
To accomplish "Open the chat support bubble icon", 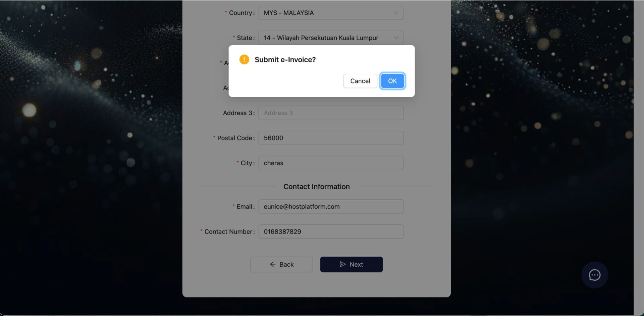I will click(x=594, y=275).
